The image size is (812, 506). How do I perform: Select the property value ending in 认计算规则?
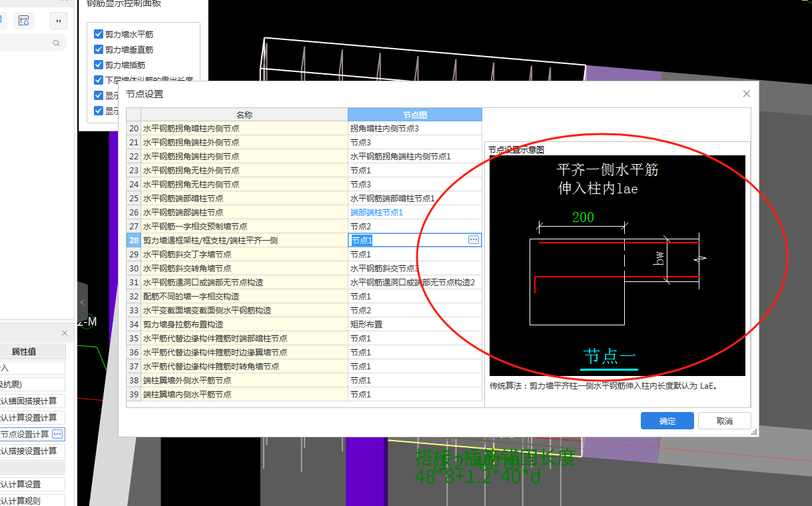[33, 501]
